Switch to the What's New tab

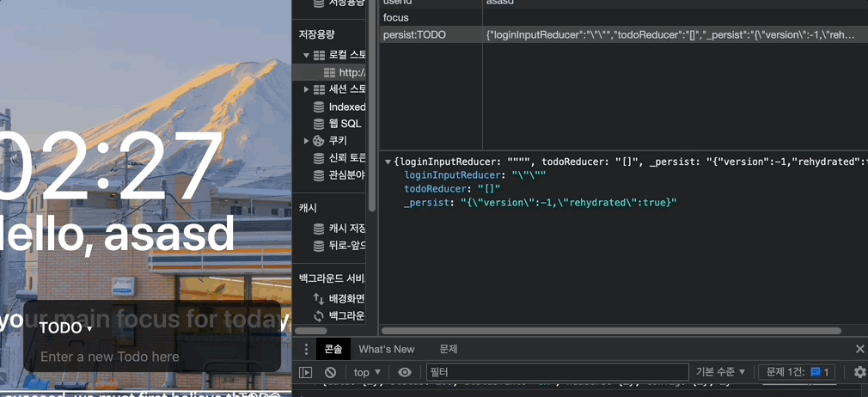[387, 350]
